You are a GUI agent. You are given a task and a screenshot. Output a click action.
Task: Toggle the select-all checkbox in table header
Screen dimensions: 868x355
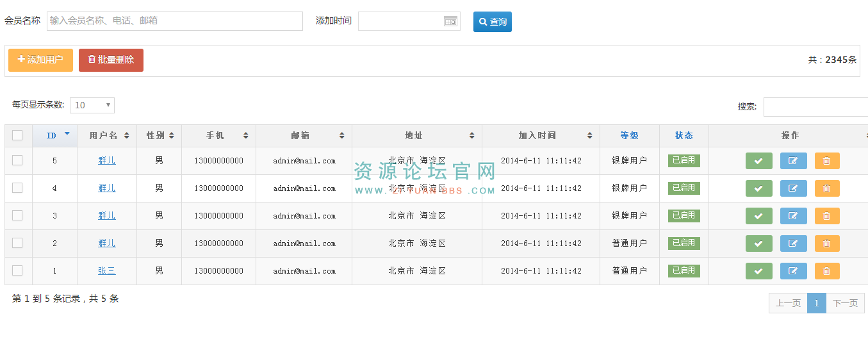[x=17, y=135]
